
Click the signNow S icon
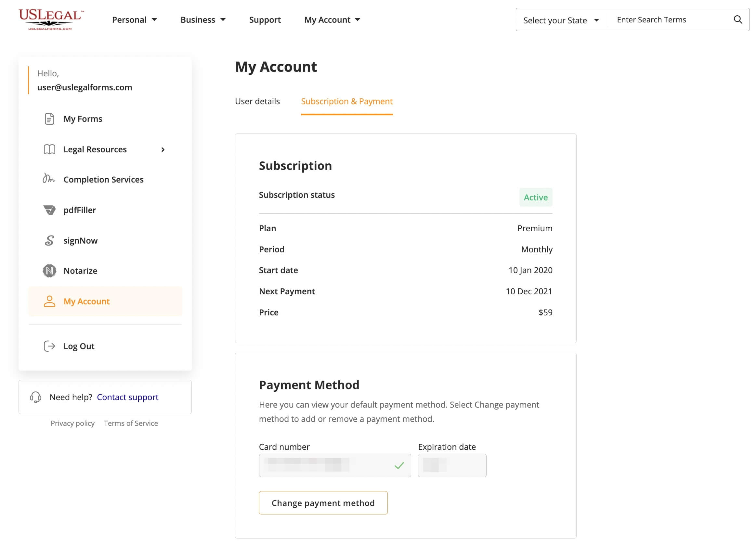[x=49, y=241]
